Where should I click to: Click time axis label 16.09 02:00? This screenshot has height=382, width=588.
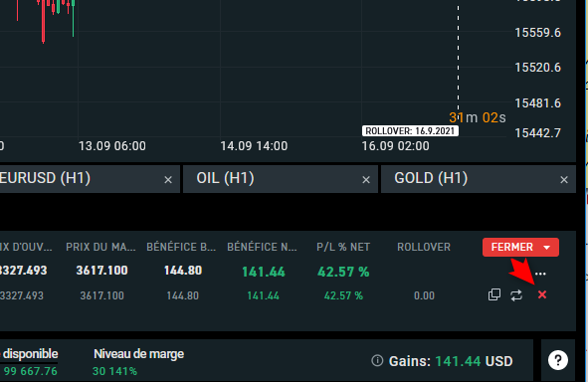[395, 146]
